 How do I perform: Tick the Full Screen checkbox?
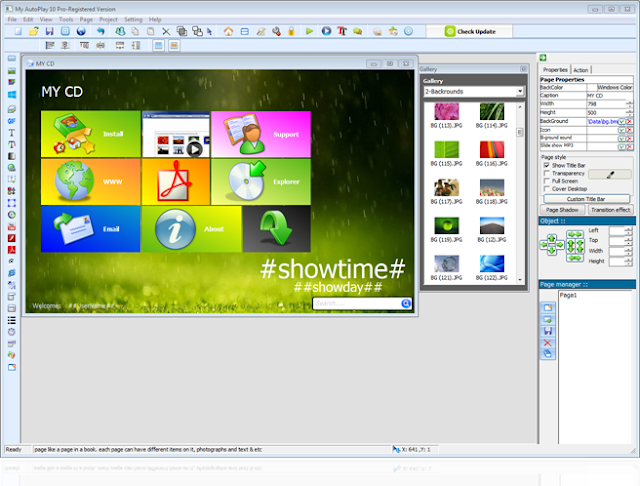[547, 181]
